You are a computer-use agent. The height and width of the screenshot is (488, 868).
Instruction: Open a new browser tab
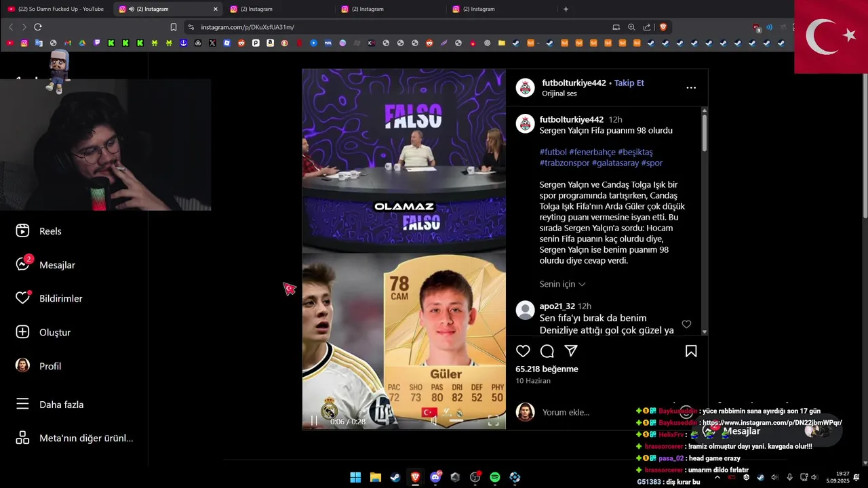[x=566, y=9]
